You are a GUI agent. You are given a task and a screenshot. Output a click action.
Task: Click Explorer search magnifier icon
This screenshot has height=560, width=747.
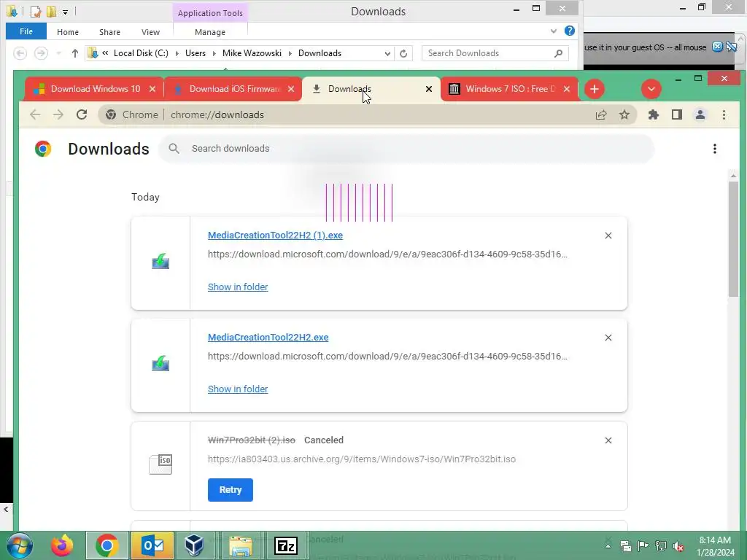tap(558, 53)
